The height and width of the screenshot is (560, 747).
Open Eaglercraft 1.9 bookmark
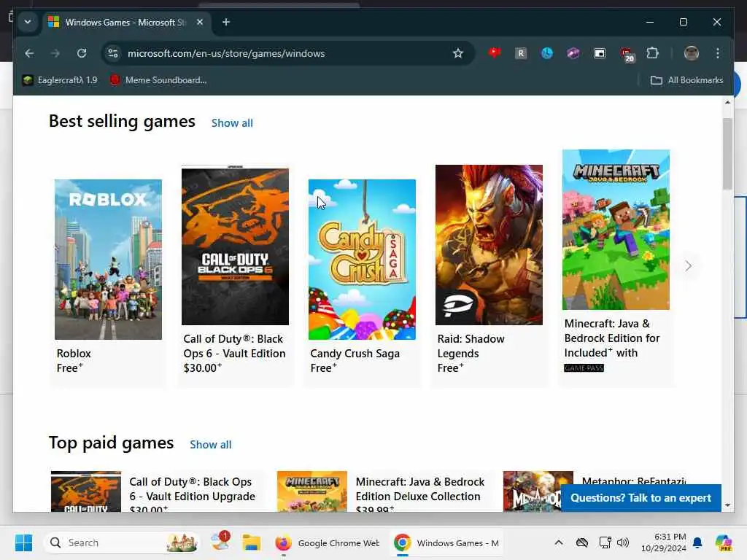click(x=60, y=80)
